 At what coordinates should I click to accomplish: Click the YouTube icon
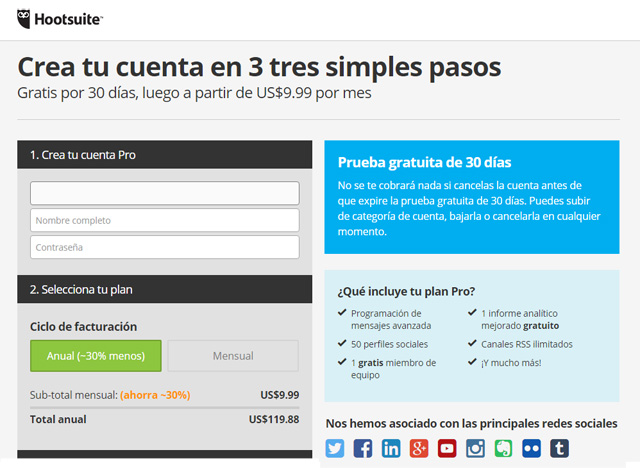(447, 448)
